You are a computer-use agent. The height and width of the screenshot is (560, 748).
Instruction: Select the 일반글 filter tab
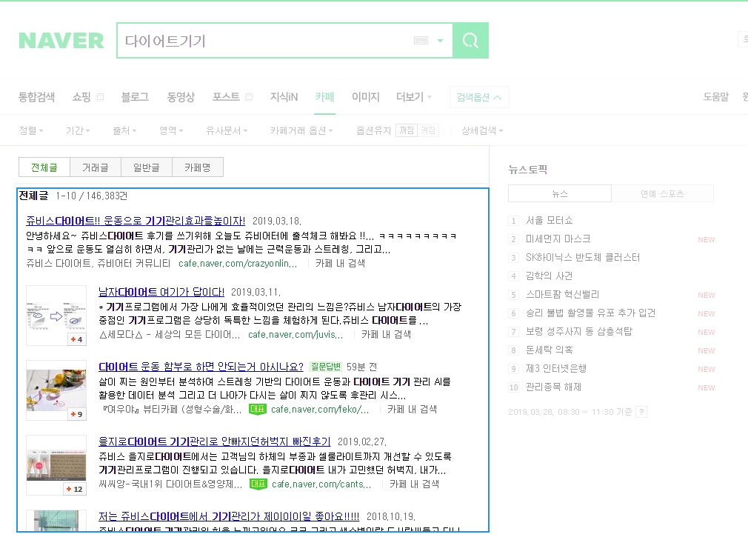pos(147,167)
